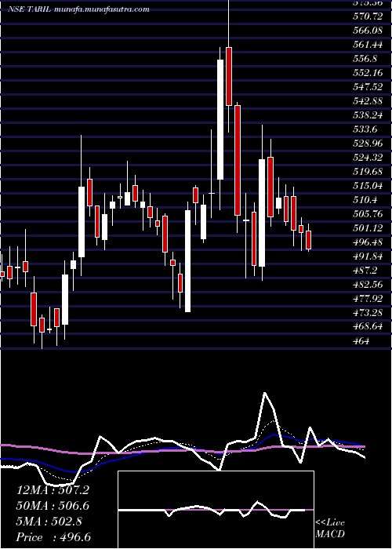Select the 510.4 price value

365,200
